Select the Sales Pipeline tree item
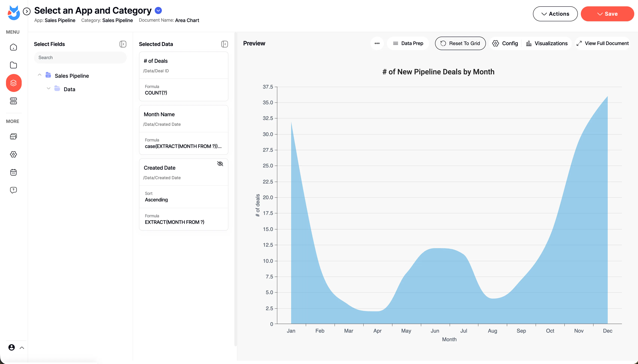Viewport: 638px width, 364px height. [72, 76]
